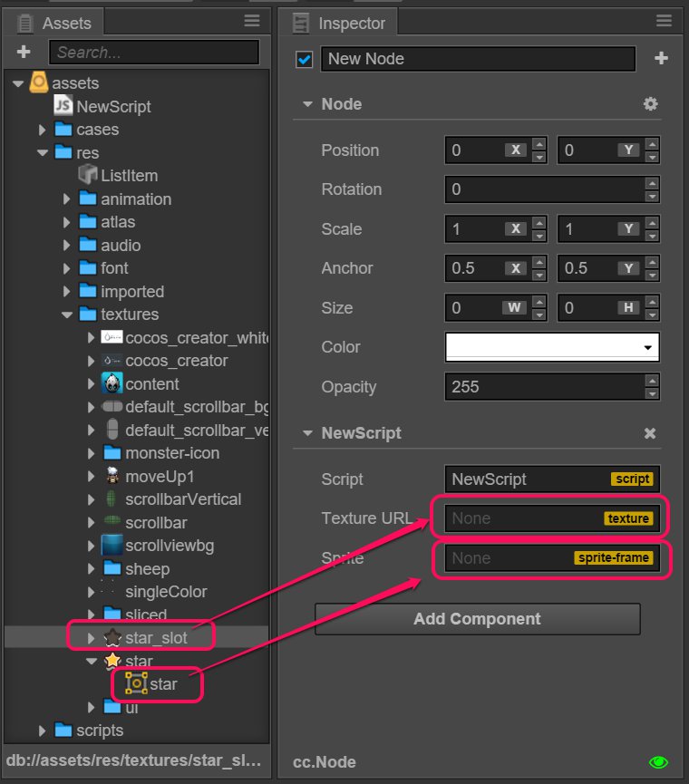Select the NewScript JS file icon

[63, 106]
